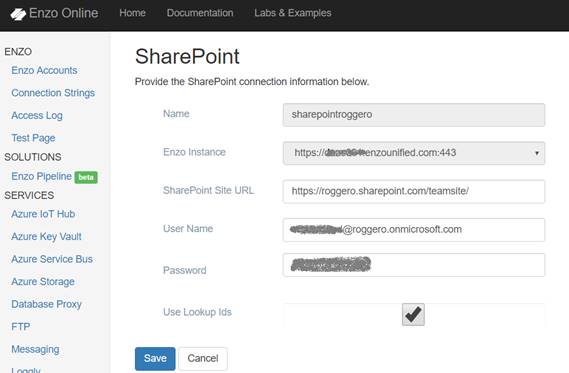The height and width of the screenshot is (373, 569).
Task: Click the Enzo Online logo icon
Action: tap(18, 14)
